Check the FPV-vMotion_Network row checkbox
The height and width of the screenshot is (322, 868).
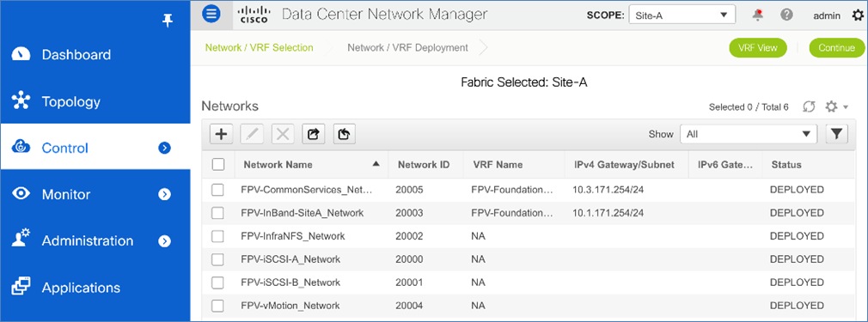click(x=217, y=306)
